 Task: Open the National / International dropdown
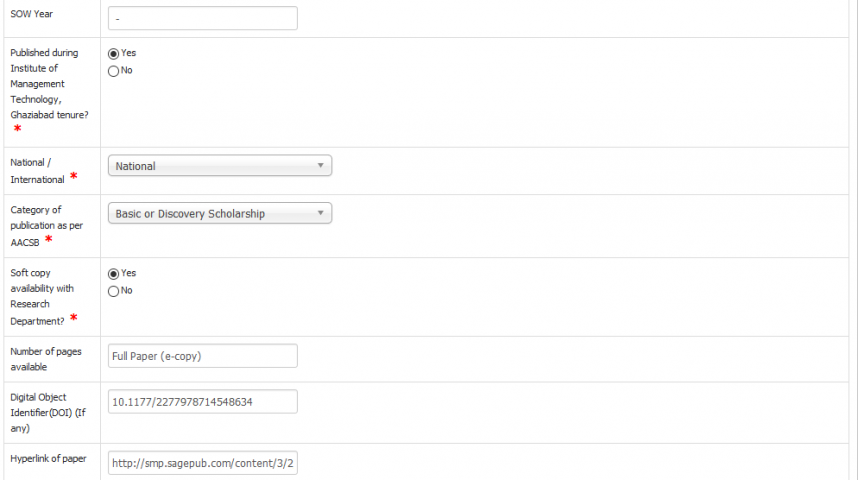(219, 166)
